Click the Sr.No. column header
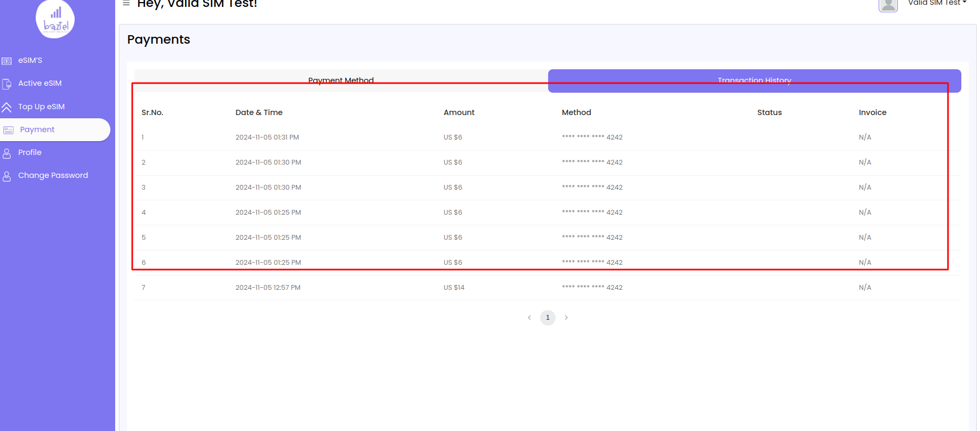Viewport: 980px width, 431px height. [152, 112]
